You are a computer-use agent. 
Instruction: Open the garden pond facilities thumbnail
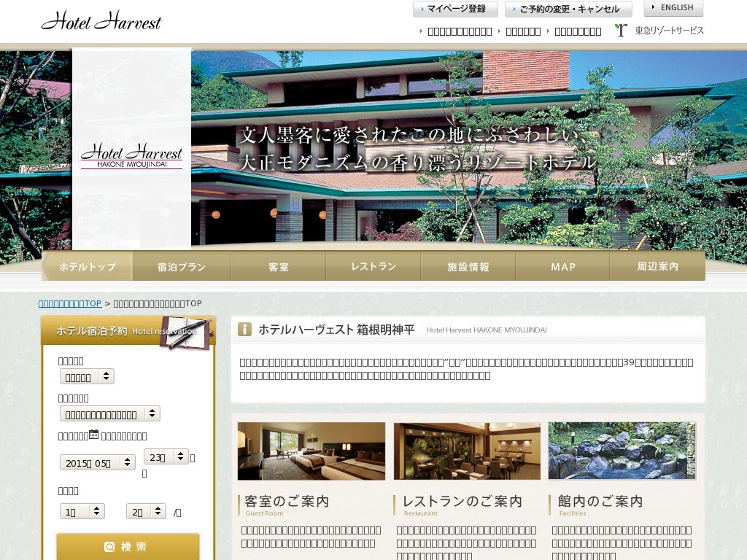click(x=622, y=451)
